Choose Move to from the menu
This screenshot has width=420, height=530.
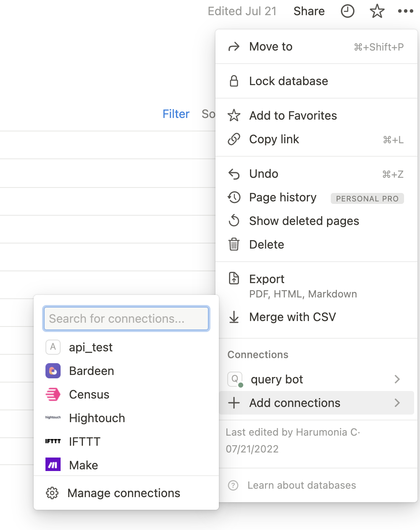tap(271, 46)
